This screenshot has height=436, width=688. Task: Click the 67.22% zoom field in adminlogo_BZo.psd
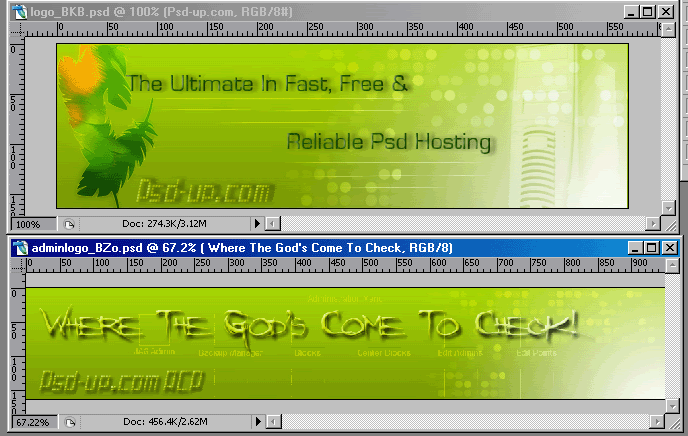pyautogui.click(x=33, y=422)
